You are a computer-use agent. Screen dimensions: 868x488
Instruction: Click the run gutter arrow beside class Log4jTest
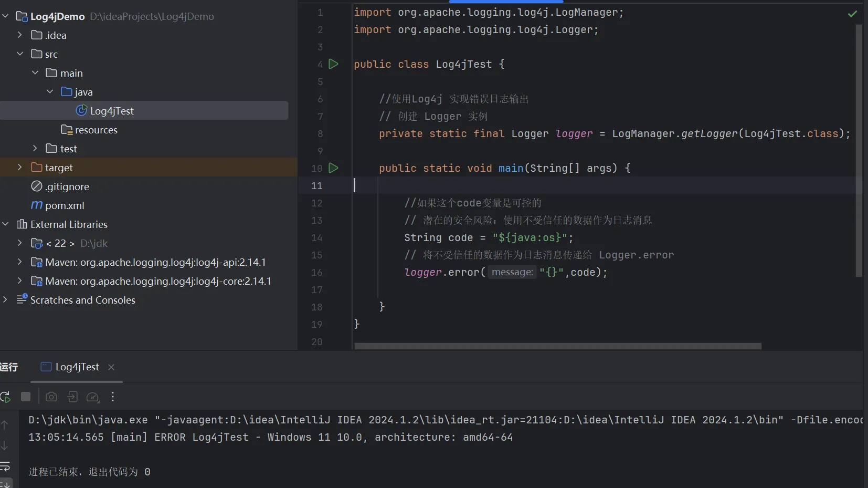pos(333,64)
